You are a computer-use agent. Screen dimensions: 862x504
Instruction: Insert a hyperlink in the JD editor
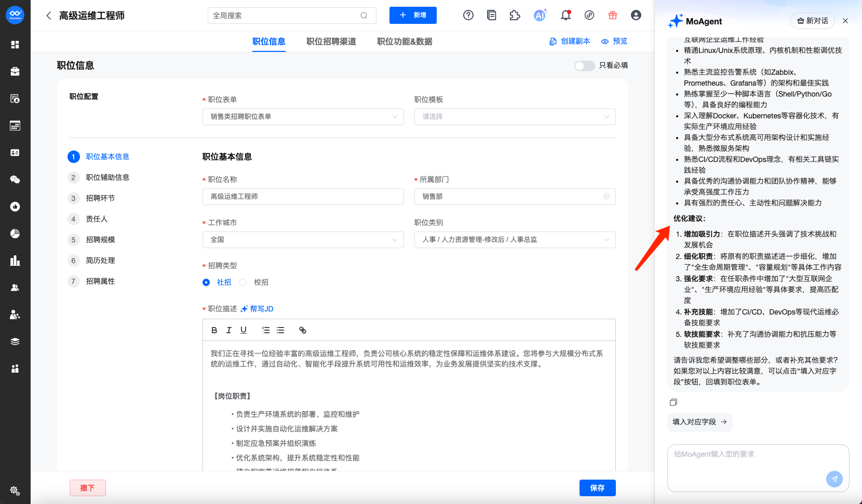point(303,330)
